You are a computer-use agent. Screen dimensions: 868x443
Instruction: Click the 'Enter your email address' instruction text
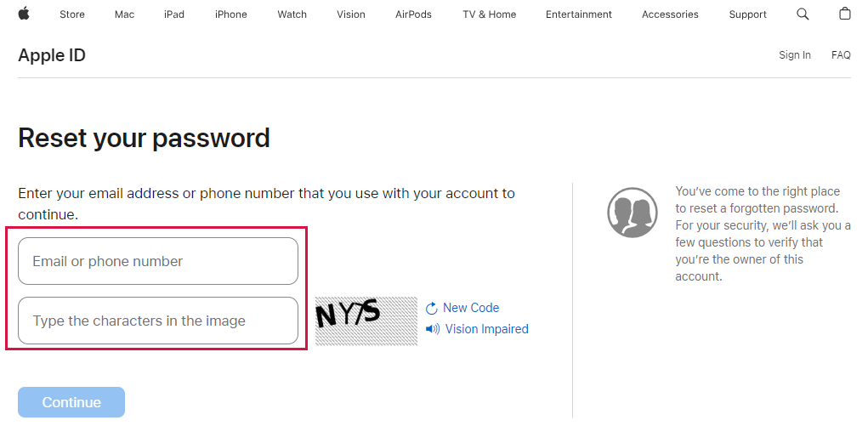pyautogui.click(x=266, y=203)
